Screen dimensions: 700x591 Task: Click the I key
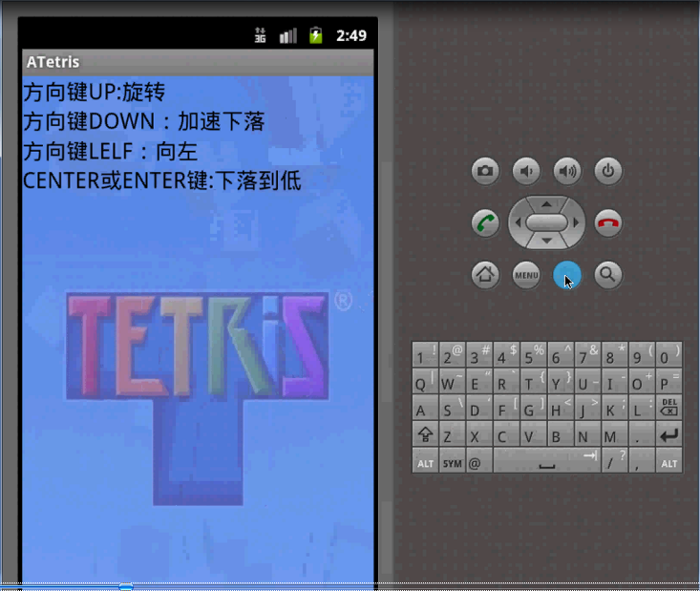tap(615, 381)
